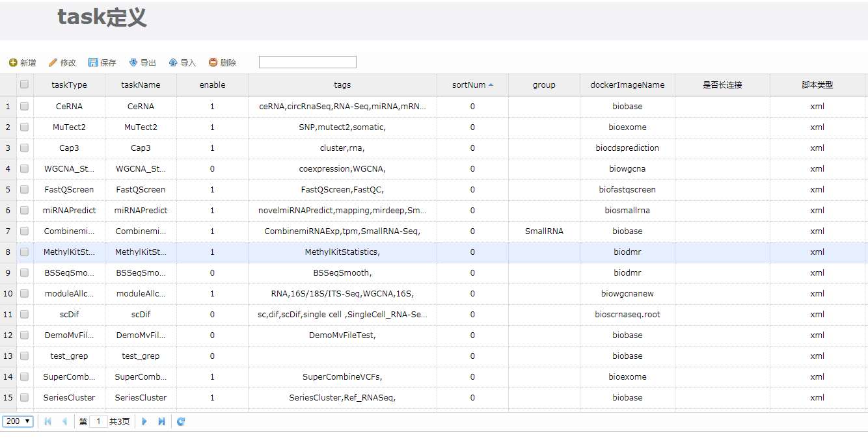868x446 pixels.
Task: Click the page number input field
Action: 98,421
